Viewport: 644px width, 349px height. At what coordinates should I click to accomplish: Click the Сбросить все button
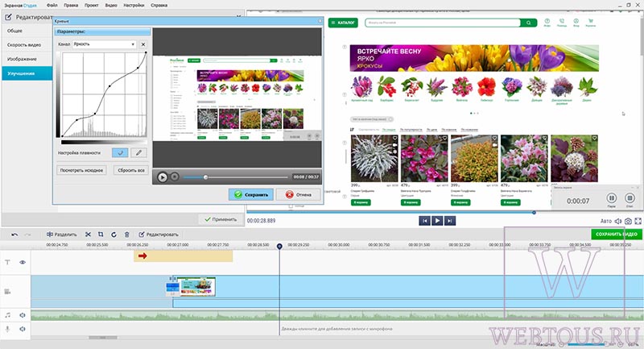[131, 170]
